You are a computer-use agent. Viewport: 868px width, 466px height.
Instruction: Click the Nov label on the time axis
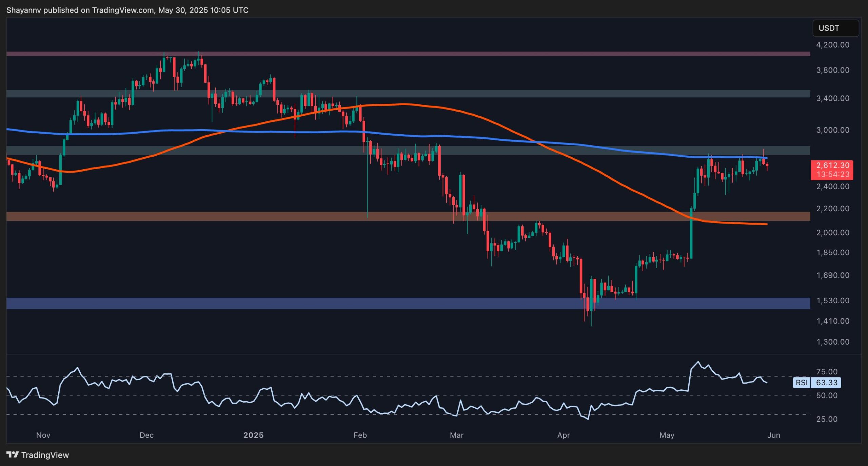coord(43,435)
